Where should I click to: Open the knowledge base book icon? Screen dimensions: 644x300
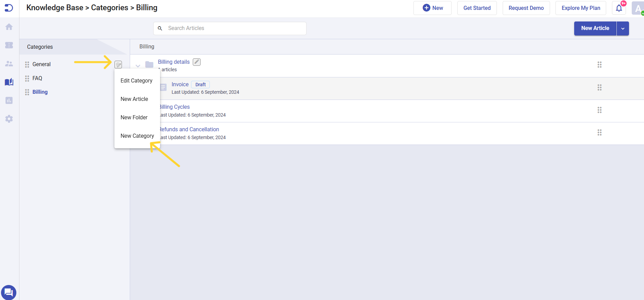(9, 82)
